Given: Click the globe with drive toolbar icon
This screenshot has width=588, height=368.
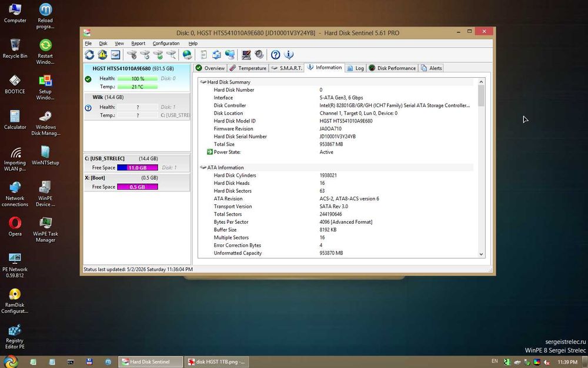Looking at the screenshot, I should [187, 55].
